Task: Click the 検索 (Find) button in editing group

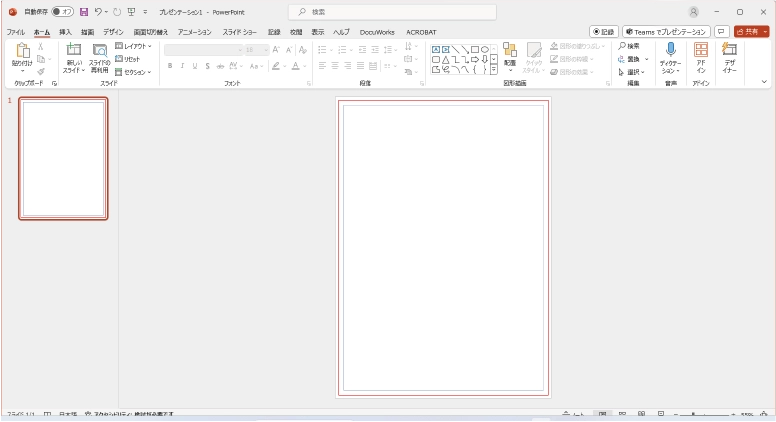Action: pyautogui.click(x=630, y=46)
